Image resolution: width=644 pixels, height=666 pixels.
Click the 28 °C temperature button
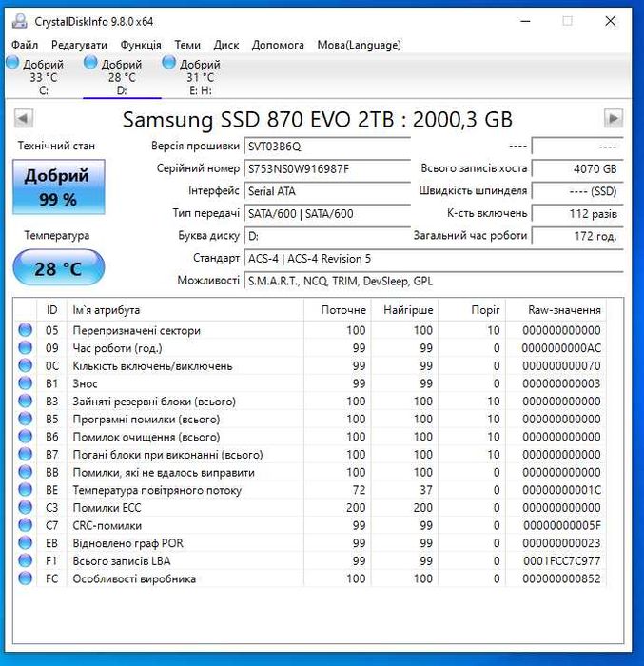pyautogui.click(x=59, y=267)
